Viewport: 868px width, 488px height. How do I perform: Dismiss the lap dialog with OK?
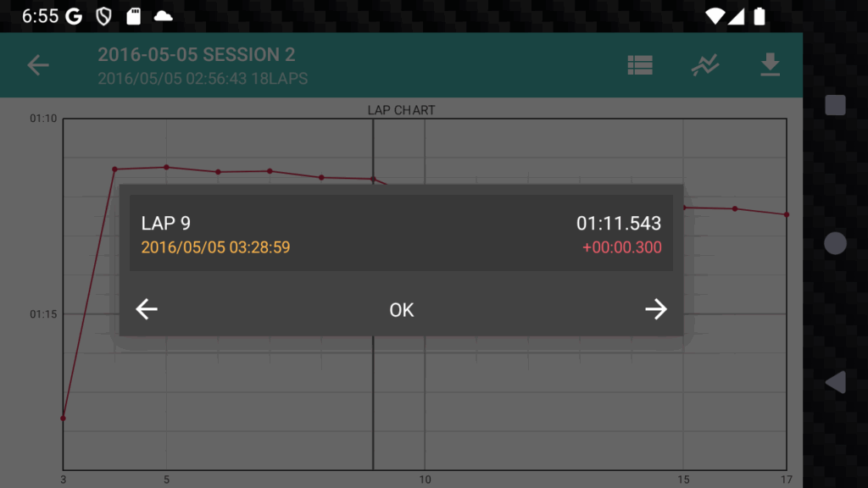coord(401,310)
